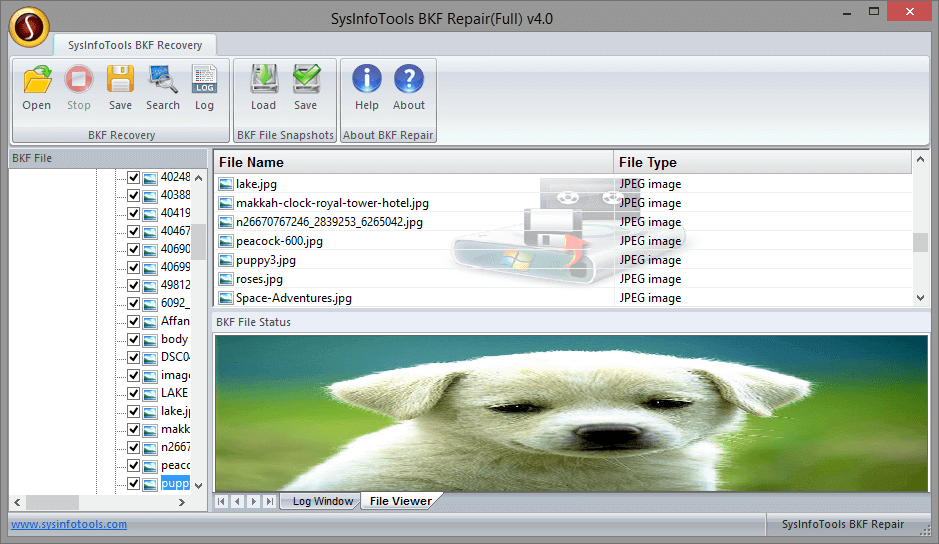Click tree image icon beside body
The width and height of the screenshot is (939, 544).
point(150,340)
